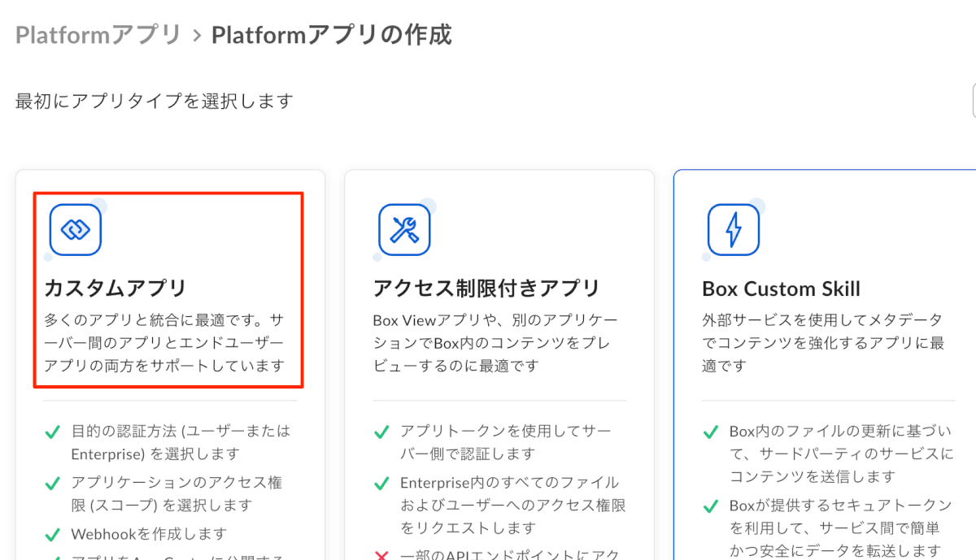Click the アプリケーションのアクセス権限 (スコープ) list item
This screenshot has width=976, height=560.
pyautogui.click(x=176, y=493)
